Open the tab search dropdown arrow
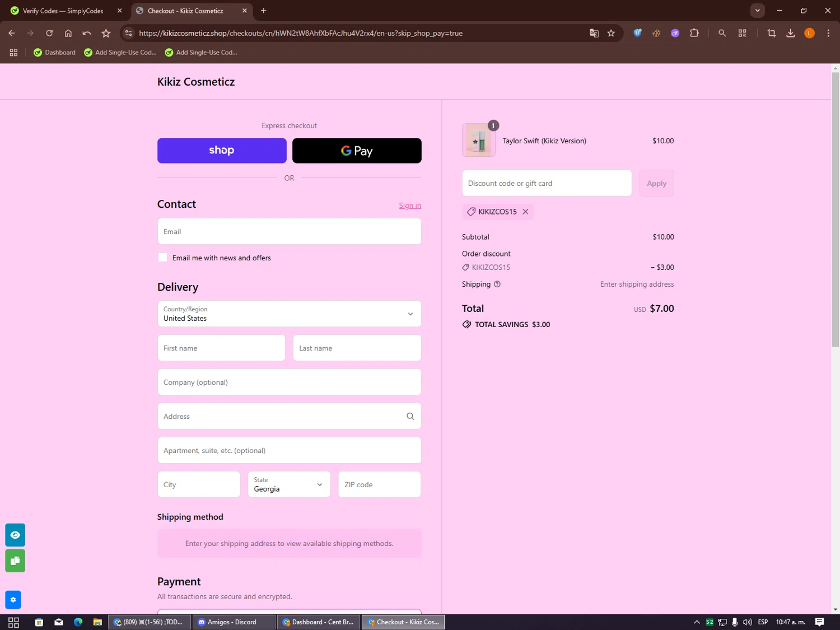840x630 pixels. (x=757, y=11)
